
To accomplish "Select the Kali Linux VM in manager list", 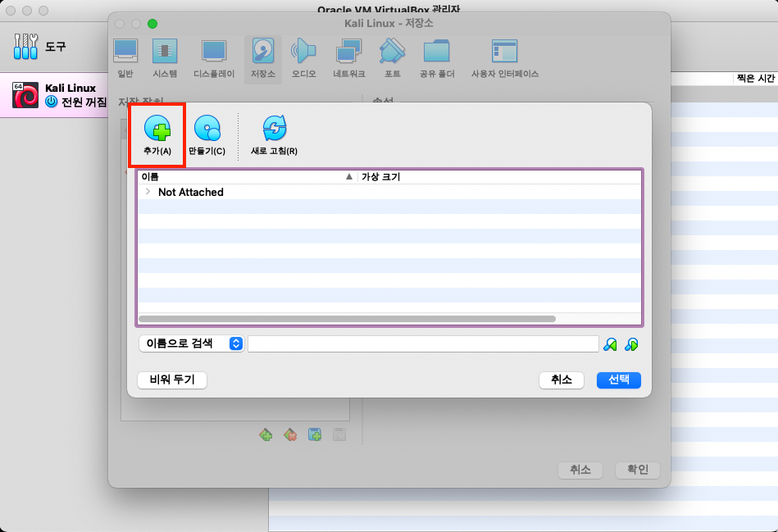I will (x=55, y=95).
